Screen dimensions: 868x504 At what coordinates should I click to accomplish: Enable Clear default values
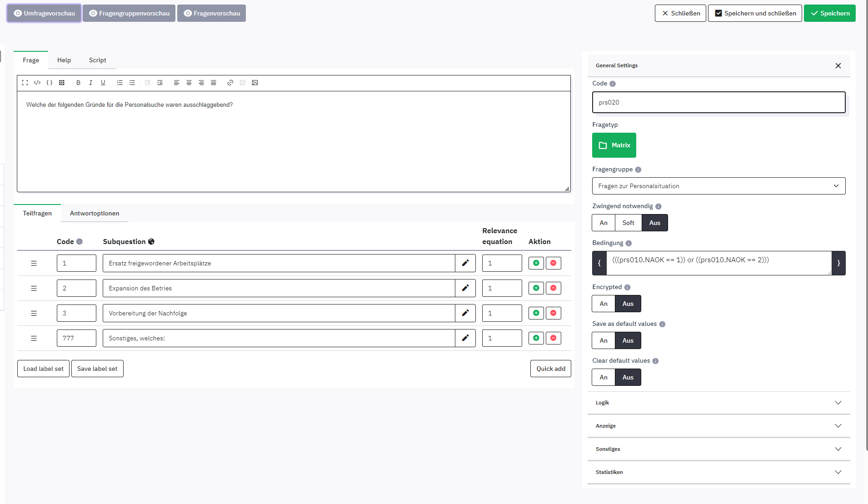coord(604,377)
